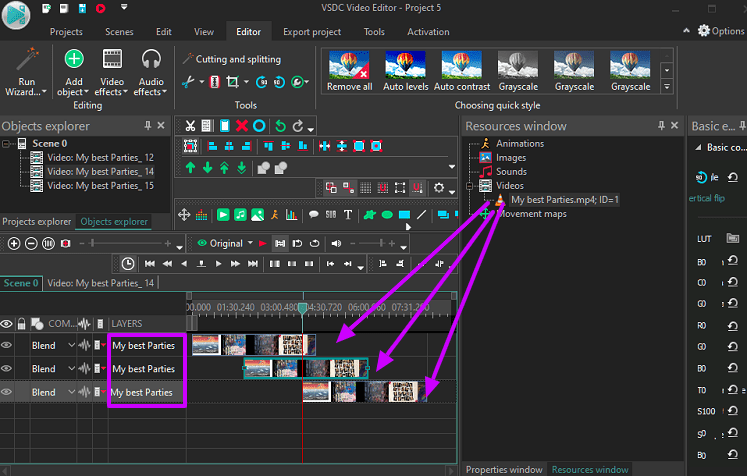The image size is (747, 476).
Task: Switch to the Properties window tab
Action: (504, 469)
